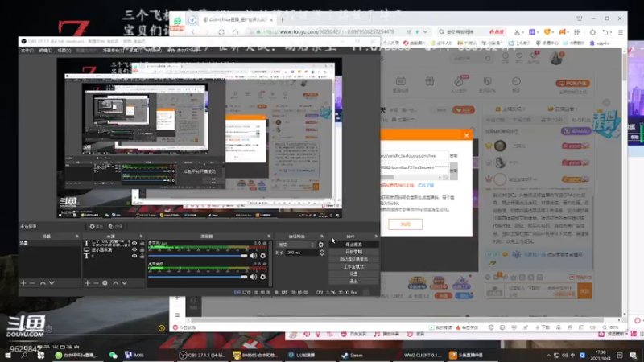
Task: Remove the selected source with the minus icon
Action: click(x=96, y=283)
